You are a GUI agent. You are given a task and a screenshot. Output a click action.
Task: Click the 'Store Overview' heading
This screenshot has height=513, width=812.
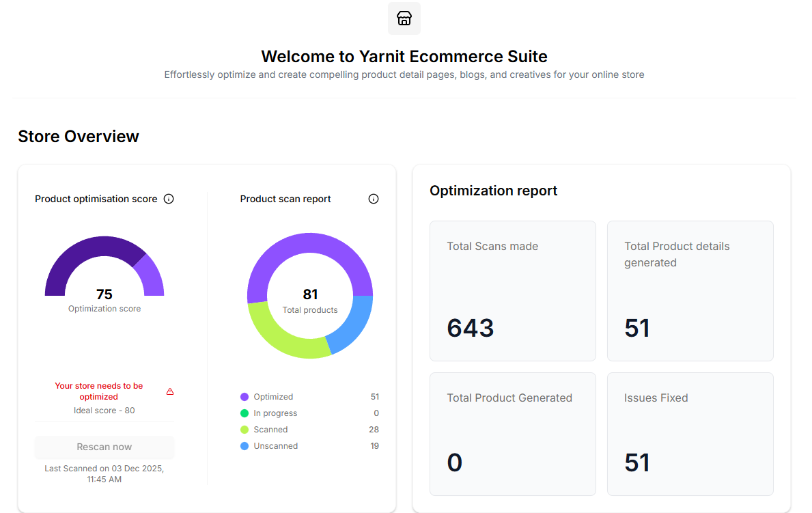[79, 137]
